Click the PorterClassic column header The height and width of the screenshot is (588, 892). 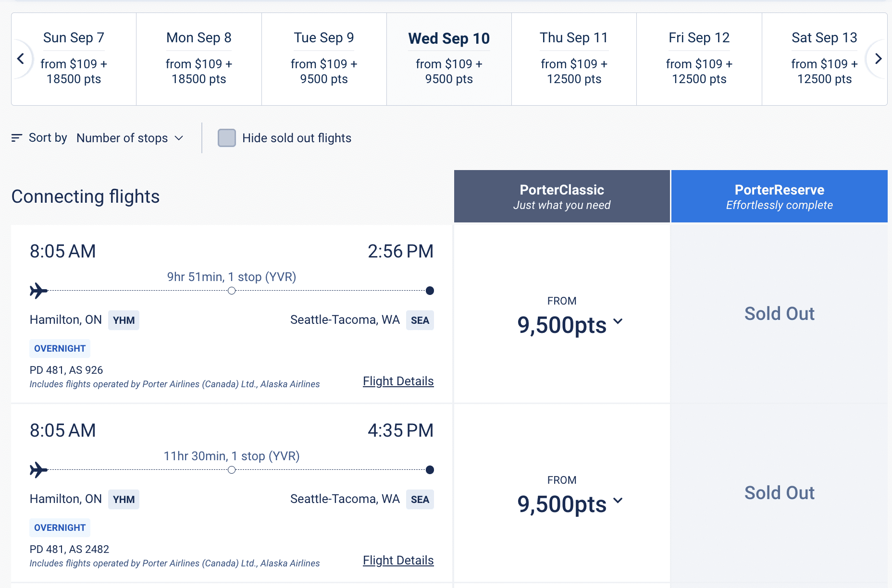coord(562,196)
